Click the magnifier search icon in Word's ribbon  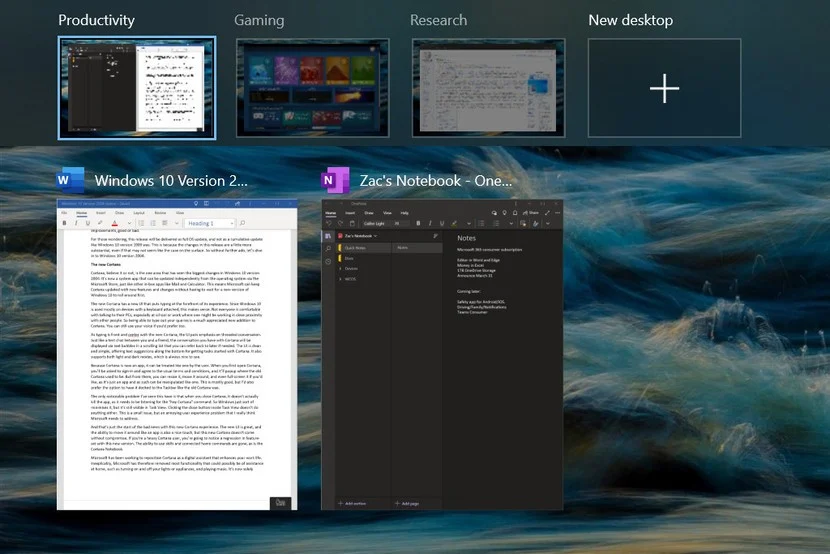coord(242,223)
